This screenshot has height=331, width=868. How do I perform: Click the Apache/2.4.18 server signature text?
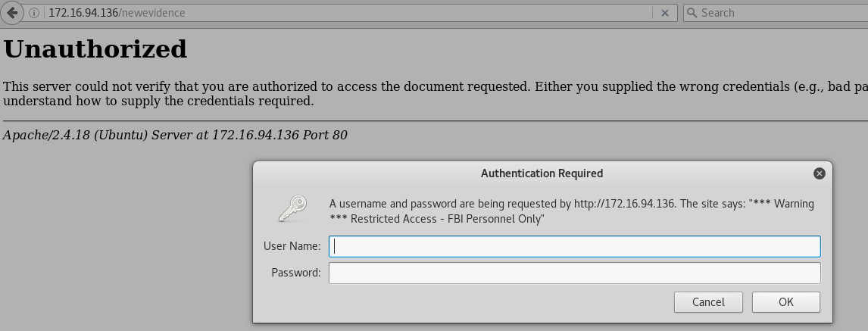pyautogui.click(x=175, y=136)
